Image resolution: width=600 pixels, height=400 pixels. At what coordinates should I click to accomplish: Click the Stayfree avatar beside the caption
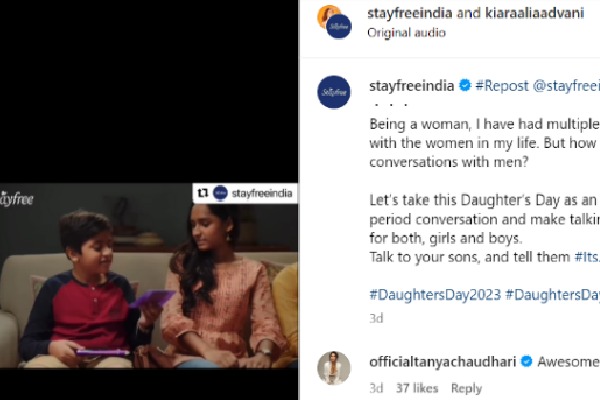tap(334, 92)
